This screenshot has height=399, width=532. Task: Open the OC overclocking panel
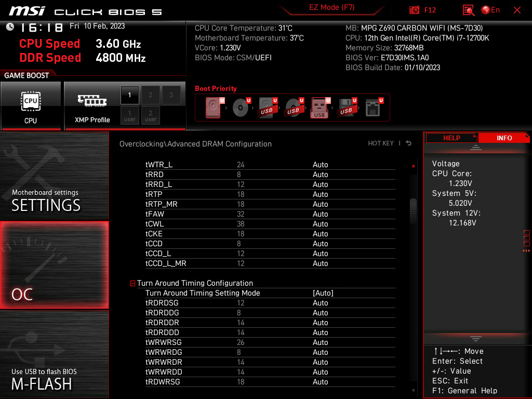tap(54, 265)
